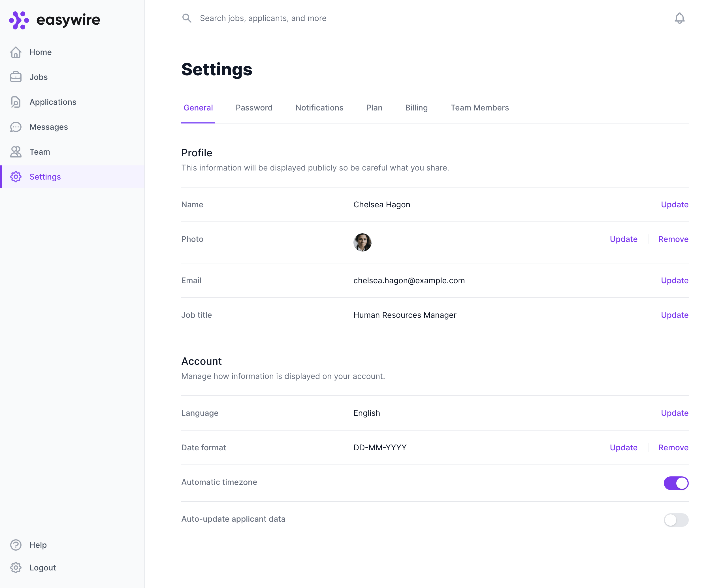Click Update for Date format

pyautogui.click(x=623, y=448)
